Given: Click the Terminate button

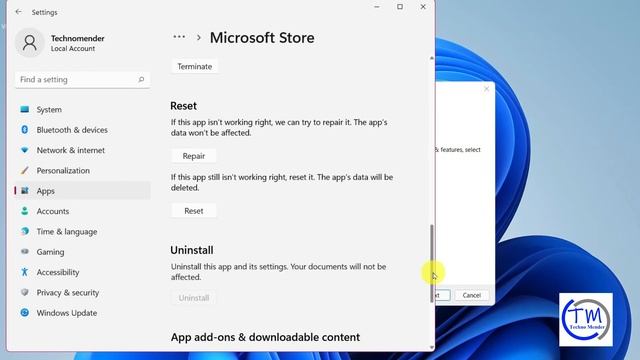Looking at the screenshot, I should (194, 67).
